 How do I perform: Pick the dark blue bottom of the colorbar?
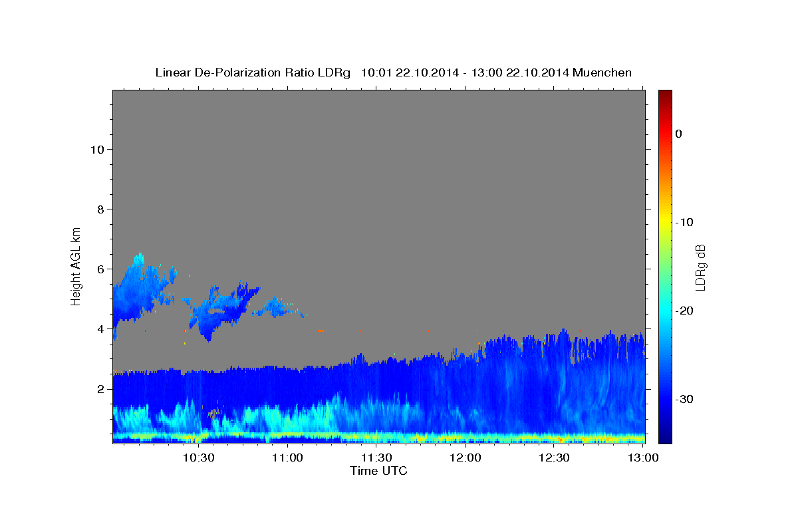tap(665, 436)
